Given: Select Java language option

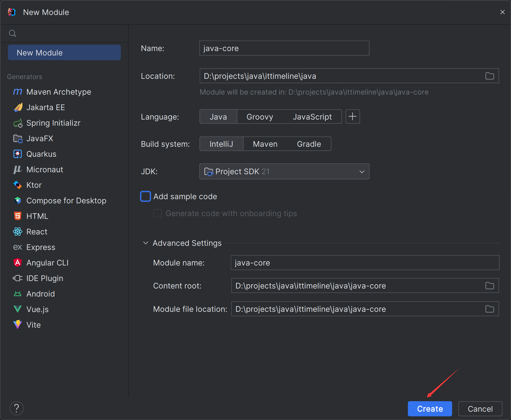Looking at the screenshot, I should click(218, 117).
